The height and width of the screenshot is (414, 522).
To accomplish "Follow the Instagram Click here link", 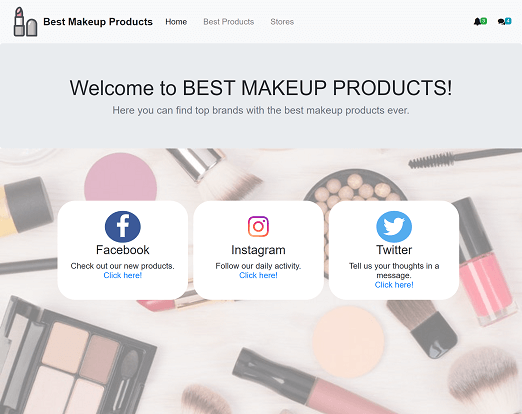I will click(258, 275).
